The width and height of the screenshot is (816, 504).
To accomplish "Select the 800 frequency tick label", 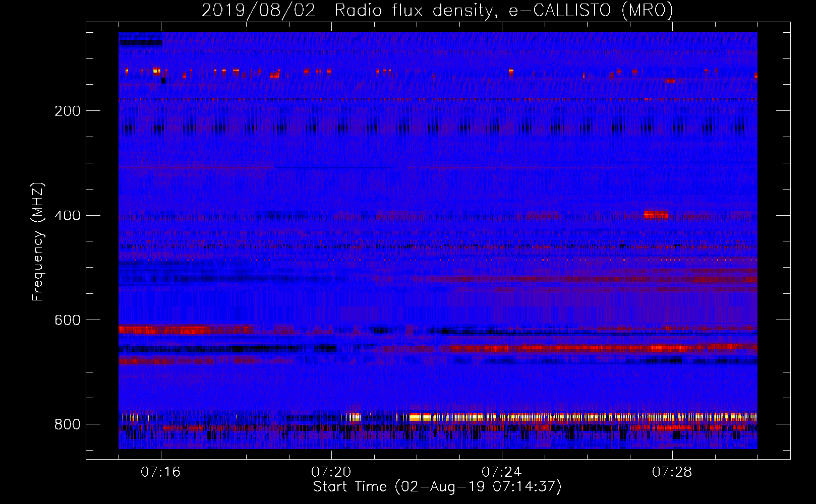I will point(68,425).
